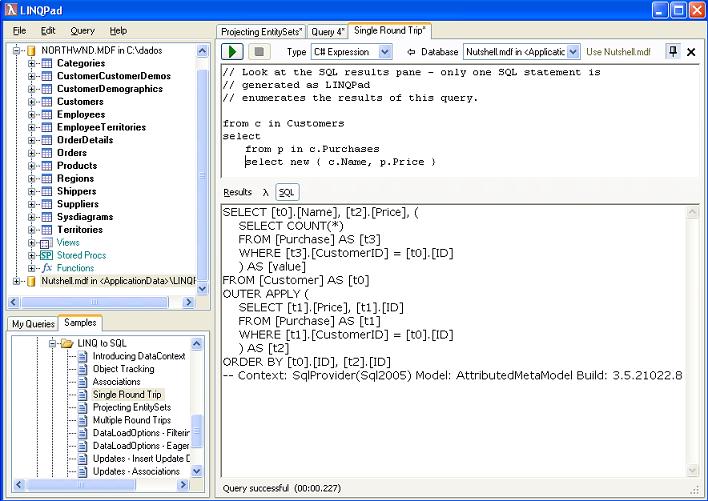Click the samples list horizontal scrollbar thumb
The image size is (708, 501).
point(80,485)
